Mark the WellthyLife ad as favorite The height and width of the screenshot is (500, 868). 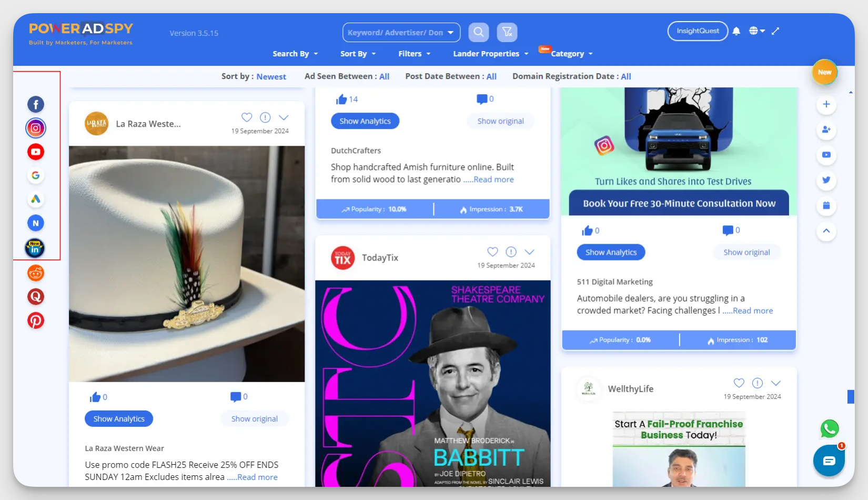(x=739, y=383)
